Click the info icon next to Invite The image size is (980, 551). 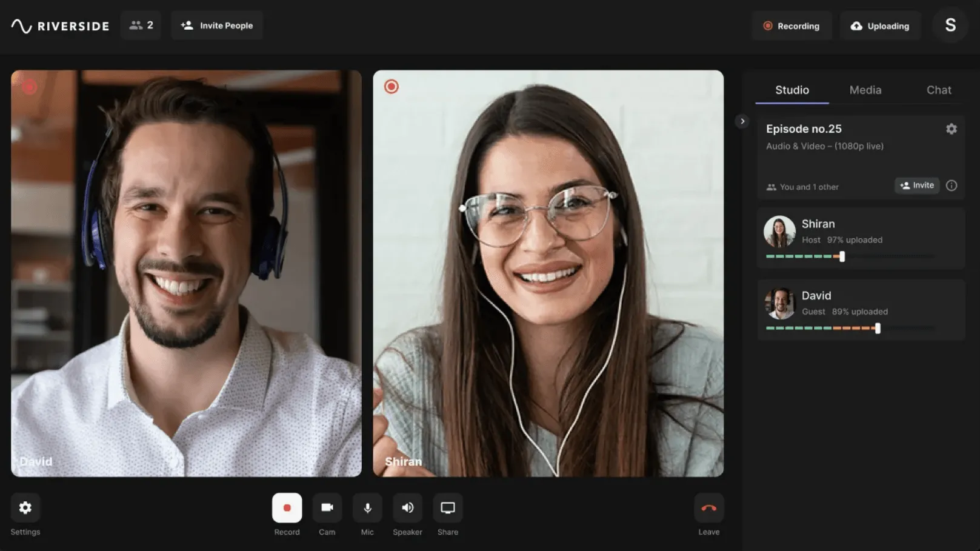[952, 185]
